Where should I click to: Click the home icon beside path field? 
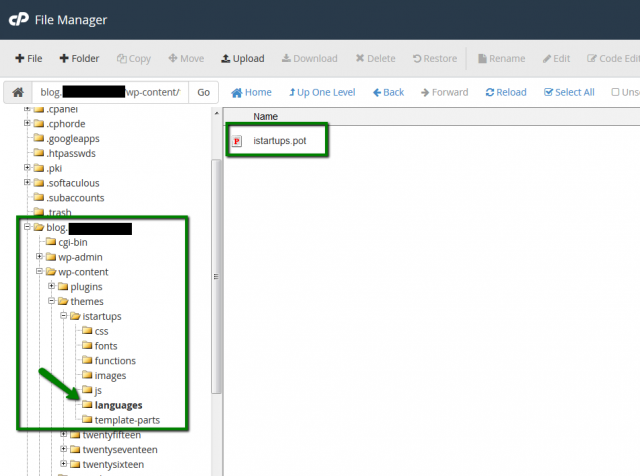point(18,92)
